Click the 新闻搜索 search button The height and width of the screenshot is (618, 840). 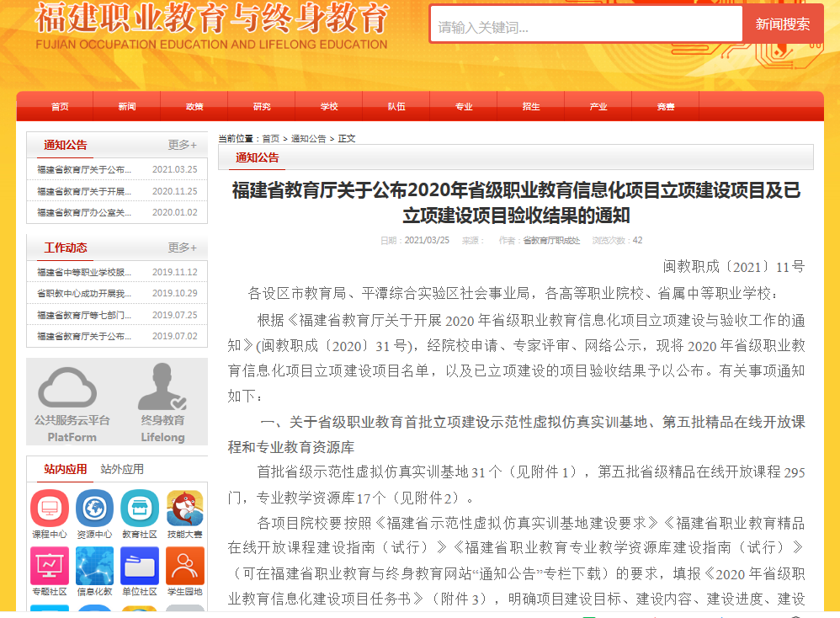[x=783, y=24]
